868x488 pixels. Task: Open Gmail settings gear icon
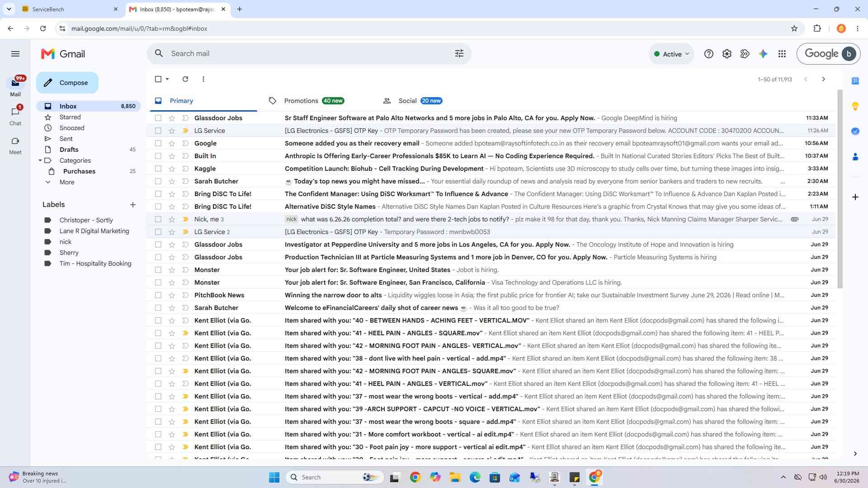[726, 54]
